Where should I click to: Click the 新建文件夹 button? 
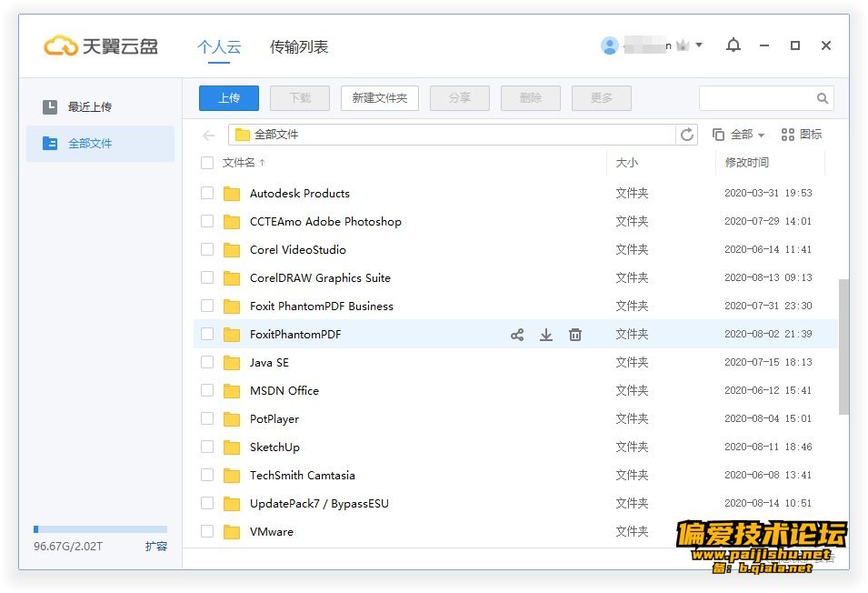[380, 98]
